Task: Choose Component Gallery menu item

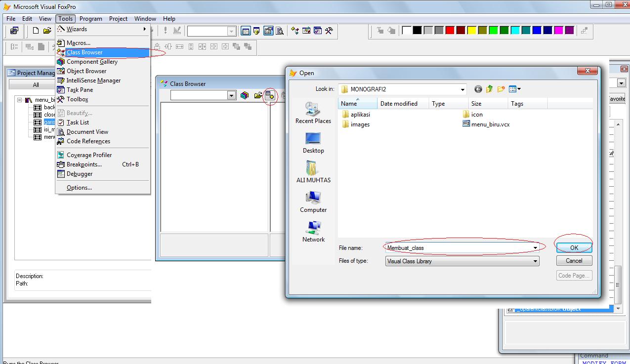Action: (x=102, y=62)
